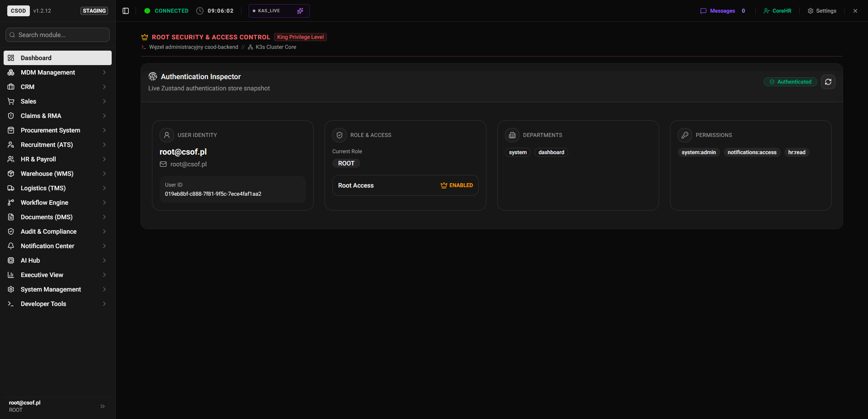Click the Departments building icon
Viewport: 868px width, 419px height.
(512, 135)
